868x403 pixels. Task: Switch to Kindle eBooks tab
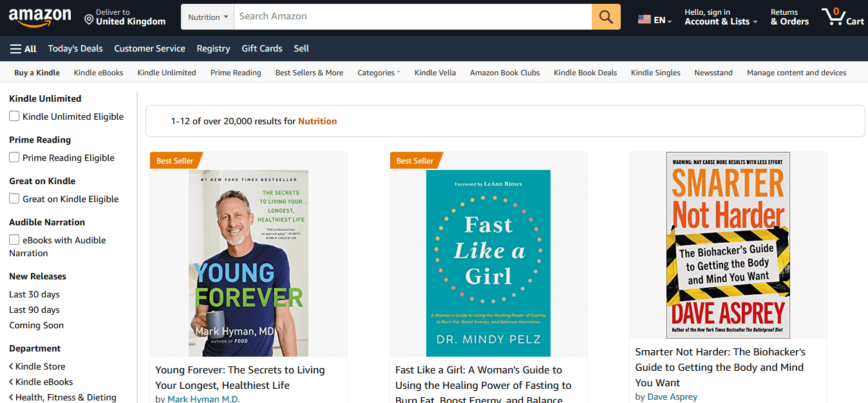click(x=99, y=73)
